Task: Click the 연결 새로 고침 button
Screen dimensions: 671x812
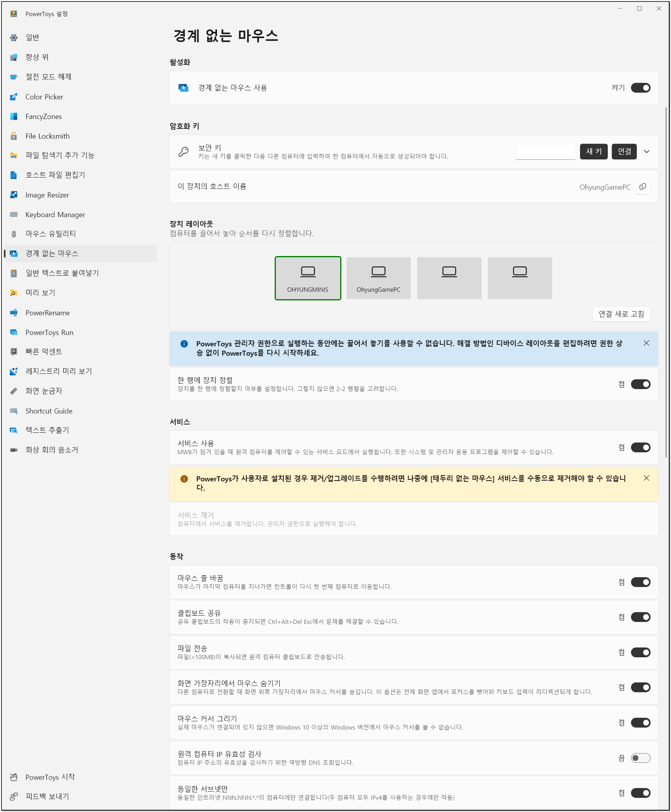Action: point(621,314)
